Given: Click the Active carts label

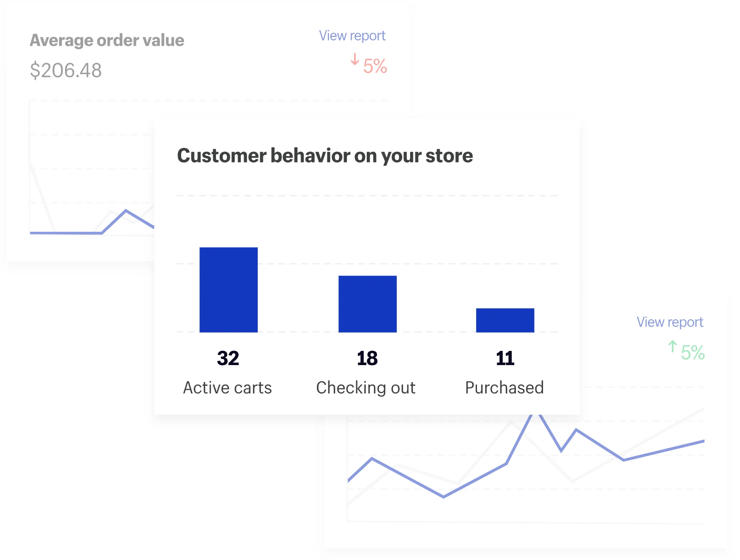Looking at the screenshot, I should coord(227,388).
